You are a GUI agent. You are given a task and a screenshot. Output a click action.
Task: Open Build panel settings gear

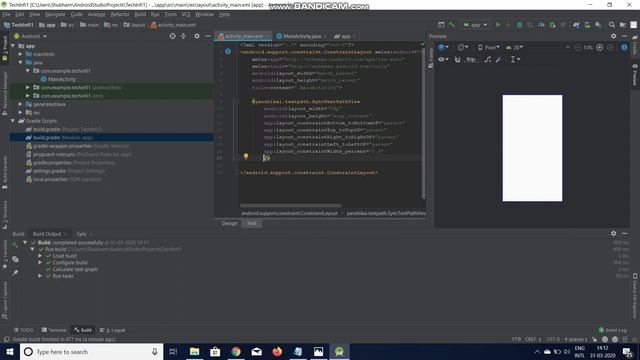click(613, 233)
